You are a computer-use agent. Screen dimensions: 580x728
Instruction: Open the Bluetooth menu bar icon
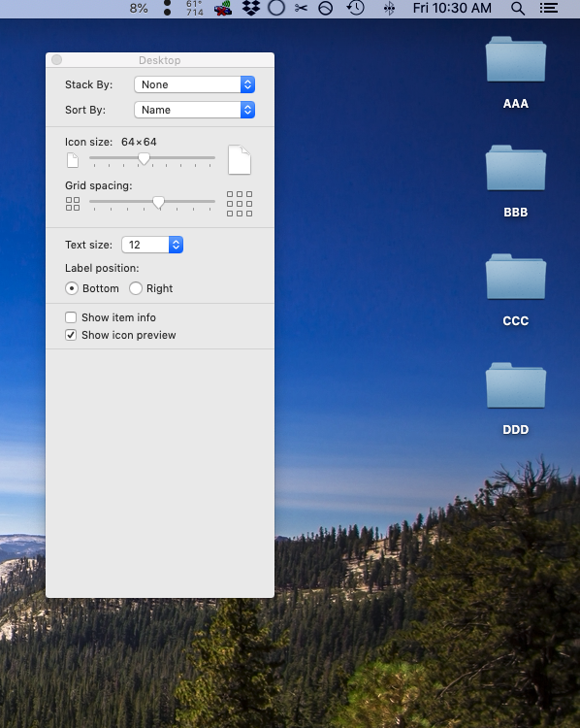coord(389,9)
